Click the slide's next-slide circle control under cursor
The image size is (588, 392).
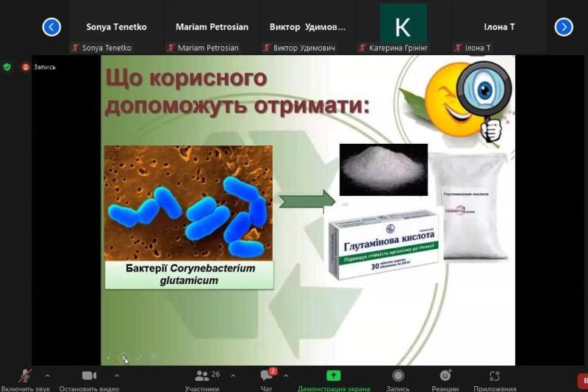pyautogui.click(x=123, y=358)
